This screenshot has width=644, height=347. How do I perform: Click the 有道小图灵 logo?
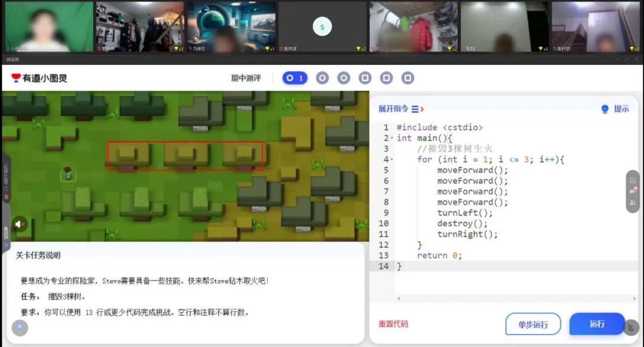(39, 78)
